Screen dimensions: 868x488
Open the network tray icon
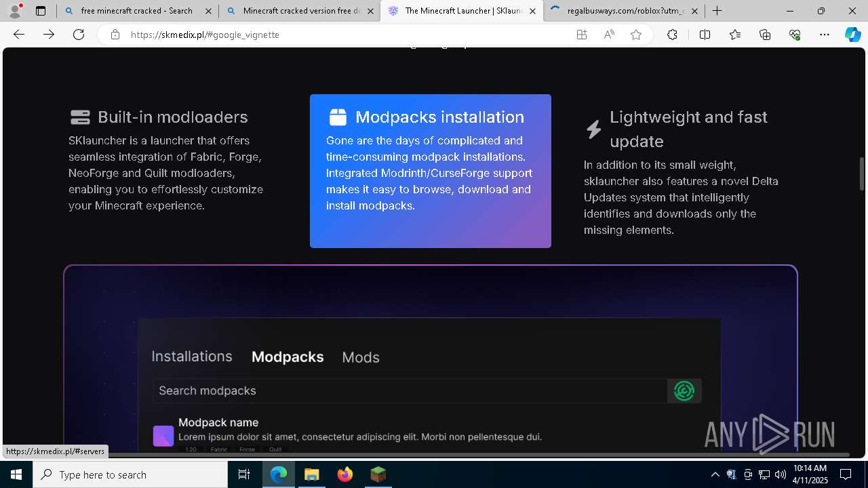coord(764,474)
